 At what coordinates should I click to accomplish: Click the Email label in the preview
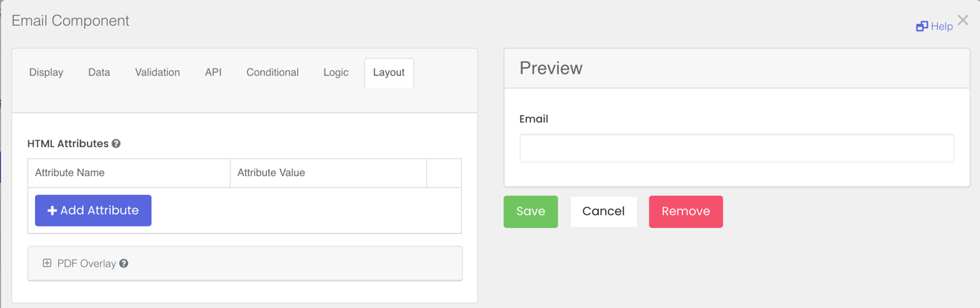click(x=534, y=119)
